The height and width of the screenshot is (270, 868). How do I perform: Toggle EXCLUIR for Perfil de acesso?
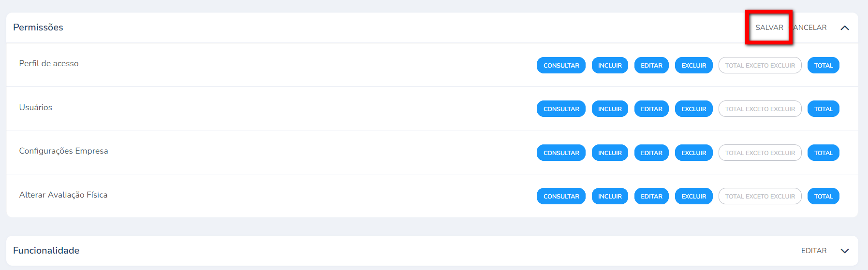click(693, 66)
